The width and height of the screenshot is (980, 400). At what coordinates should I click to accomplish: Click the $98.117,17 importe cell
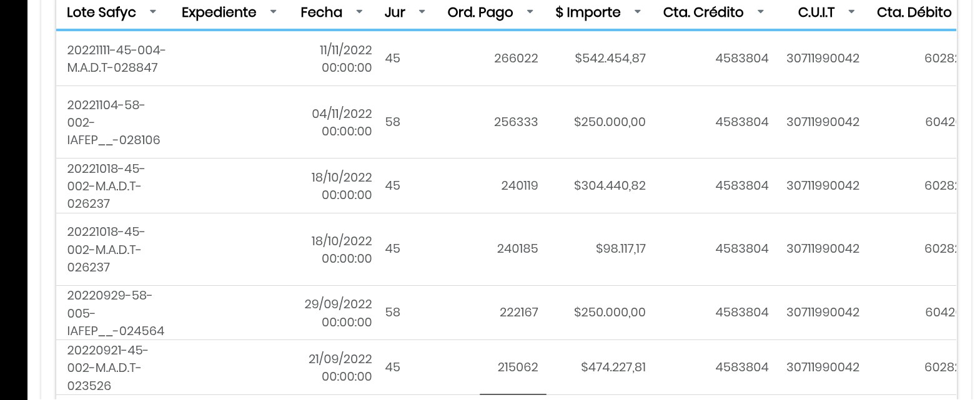click(x=620, y=249)
